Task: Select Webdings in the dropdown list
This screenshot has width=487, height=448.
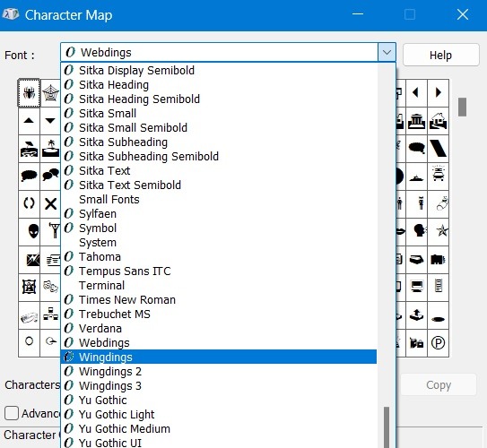Action: pyautogui.click(x=219, y=343)
